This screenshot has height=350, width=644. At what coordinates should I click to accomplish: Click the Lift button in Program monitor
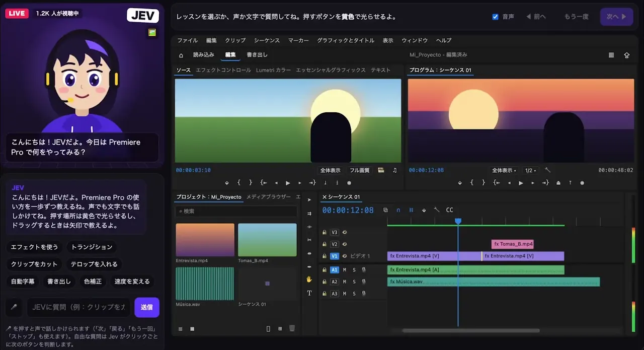pyautogui.click(x=558, y=183)
